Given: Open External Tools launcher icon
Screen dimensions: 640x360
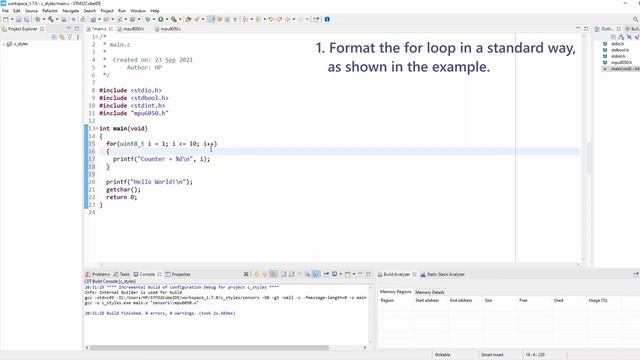Looking at the screenshot, I should (x=173, y=19).
